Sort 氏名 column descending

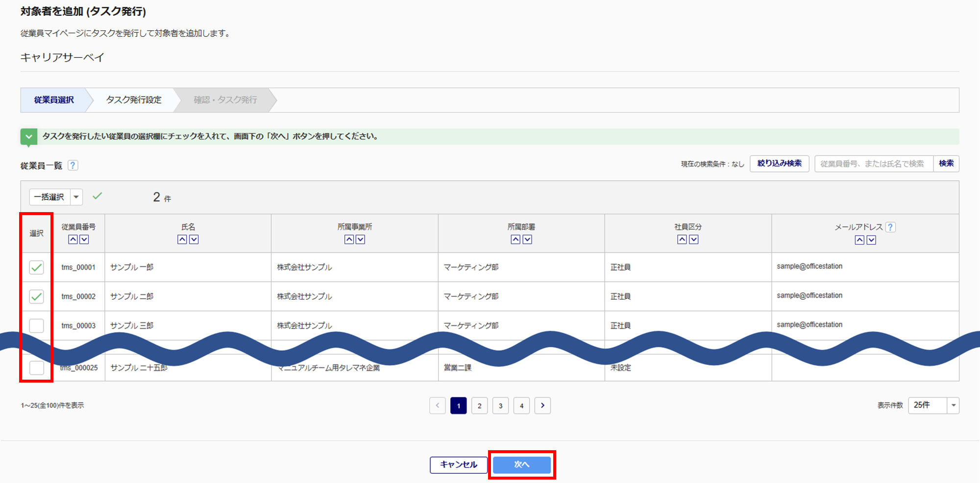click(194, 240)
